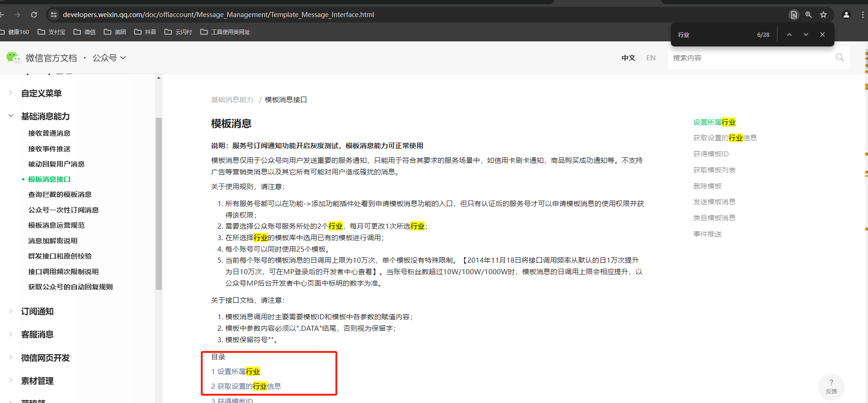Go forward with the browser arrow

[17, 15]
